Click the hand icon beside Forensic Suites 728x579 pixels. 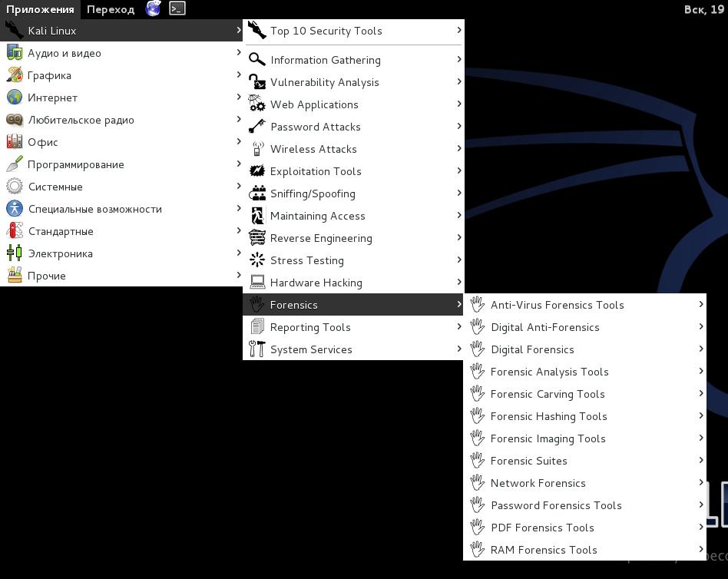click(x=478, y=460)
